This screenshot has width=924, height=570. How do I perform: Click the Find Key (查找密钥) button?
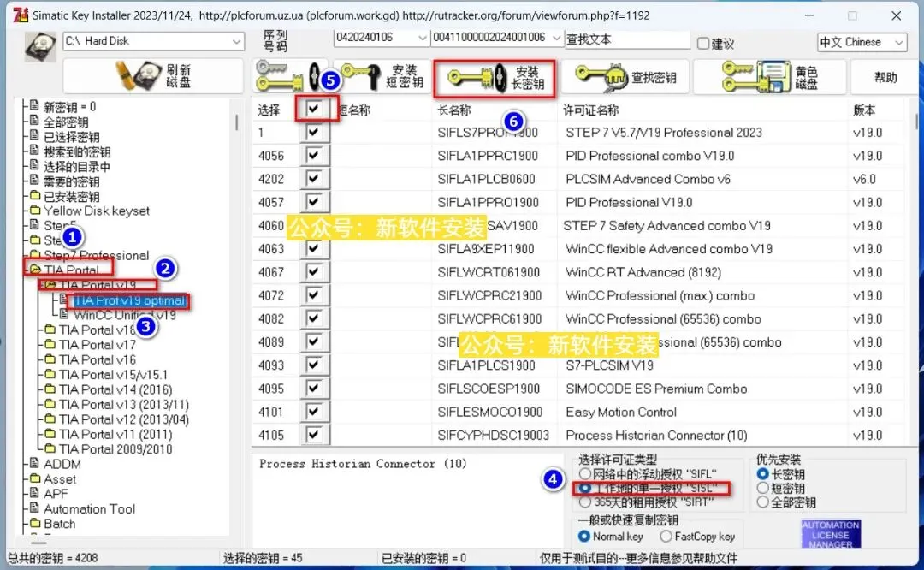point(625,77)
